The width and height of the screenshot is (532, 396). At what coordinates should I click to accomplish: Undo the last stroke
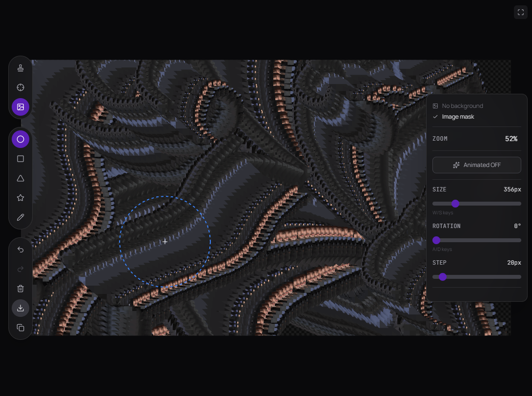(20, 250)
